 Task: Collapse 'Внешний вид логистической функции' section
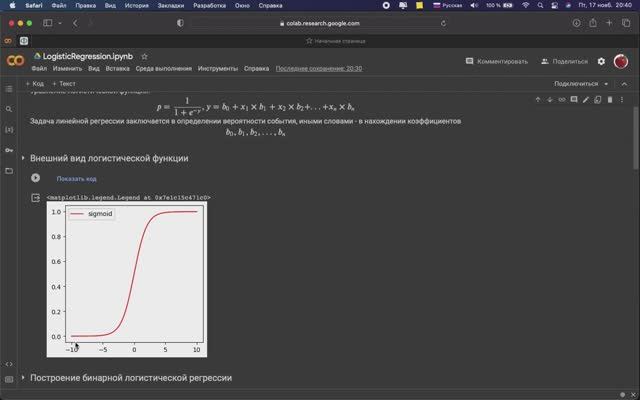23,158
